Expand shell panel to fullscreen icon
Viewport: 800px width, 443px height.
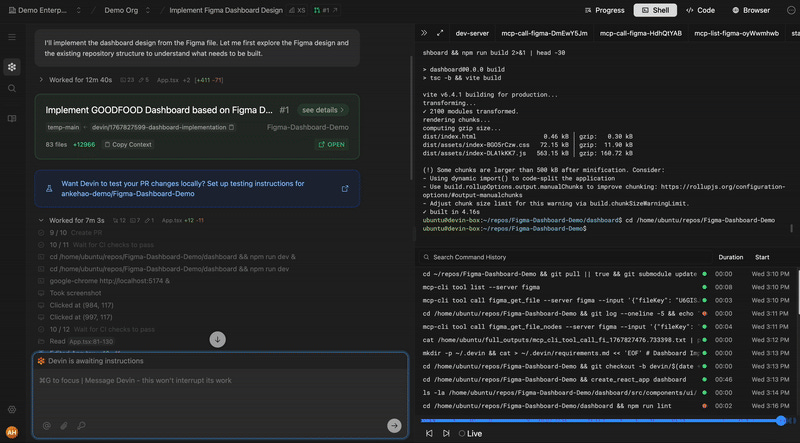click(x=440, y=33)
